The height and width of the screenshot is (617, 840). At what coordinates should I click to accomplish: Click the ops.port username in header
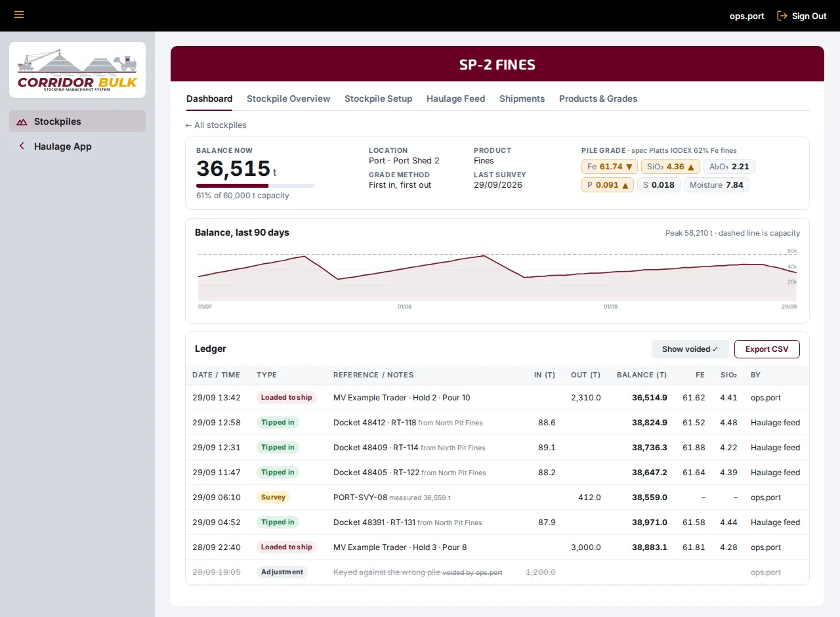pos(747,16)
